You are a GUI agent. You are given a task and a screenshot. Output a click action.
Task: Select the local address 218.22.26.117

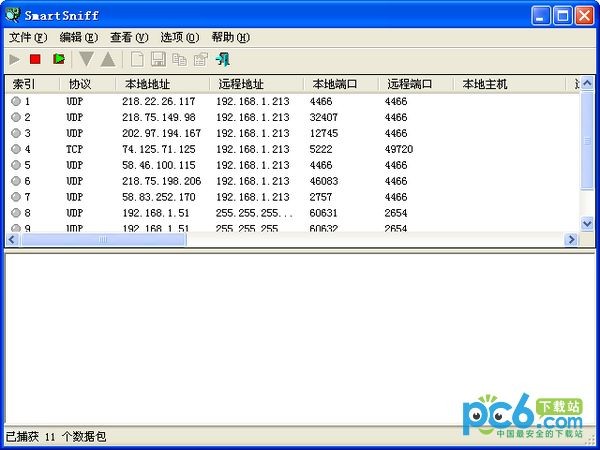coord(158,101)
